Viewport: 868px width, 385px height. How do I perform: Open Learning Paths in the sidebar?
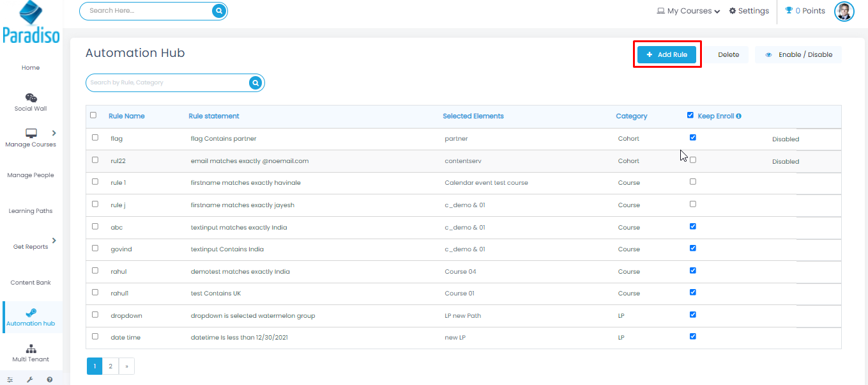(31, 211)
